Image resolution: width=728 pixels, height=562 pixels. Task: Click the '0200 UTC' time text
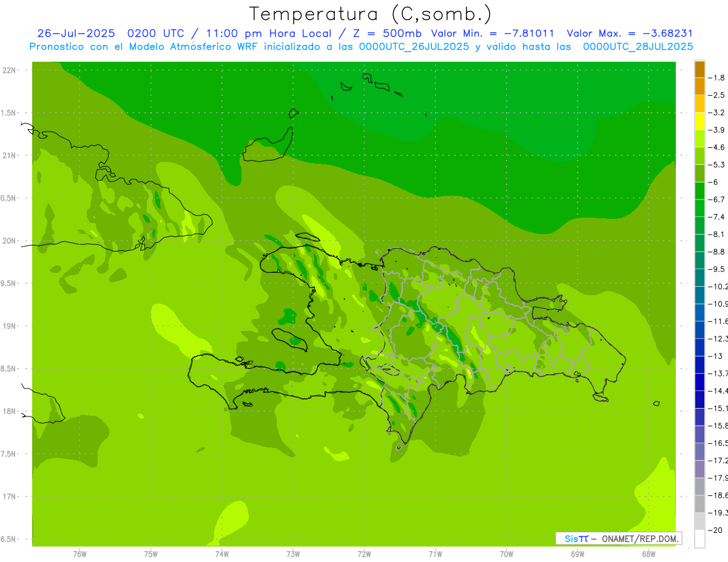pyautogui.click(x=157, y=33)
